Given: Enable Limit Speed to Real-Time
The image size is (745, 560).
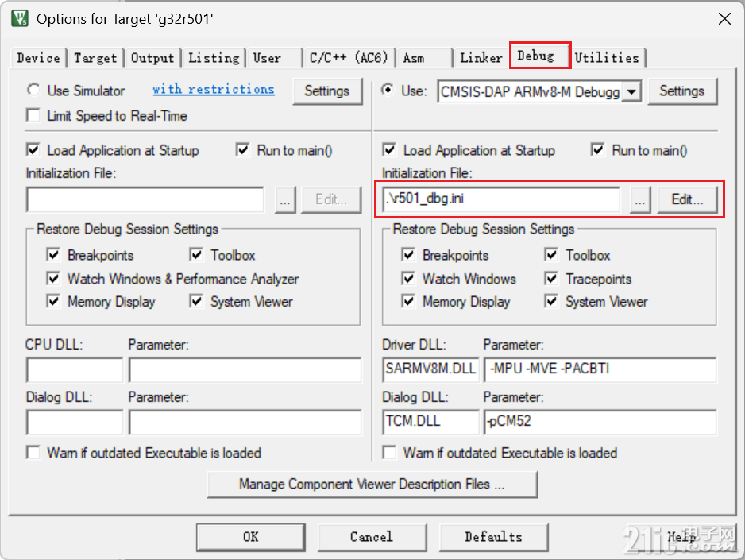Looking at the screenshot, I should pyautogui.click(x=33, y=115).
